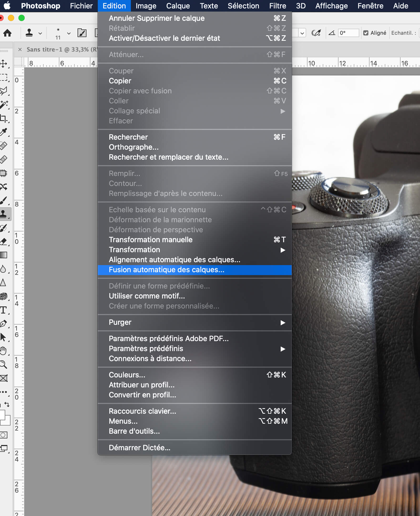The height and width of the screenshot is (516, 420).
Task: Select the Clone Stamp tool in toolbar
Action: [4, 214]
